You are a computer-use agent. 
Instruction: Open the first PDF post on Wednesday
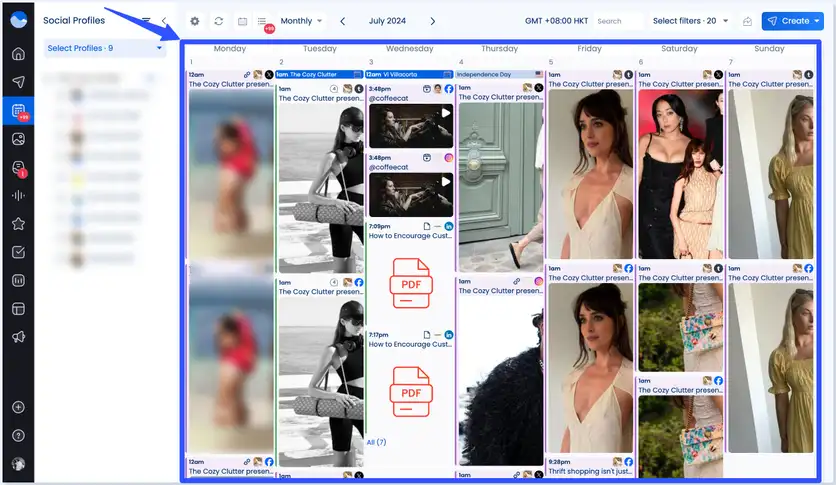[410, 278]
